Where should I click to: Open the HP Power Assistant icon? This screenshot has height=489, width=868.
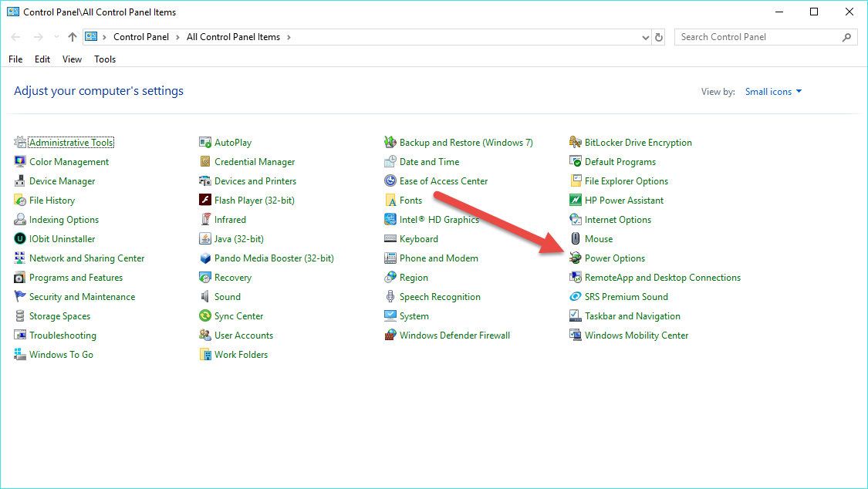pyautogui.click(x=575, y=201)
